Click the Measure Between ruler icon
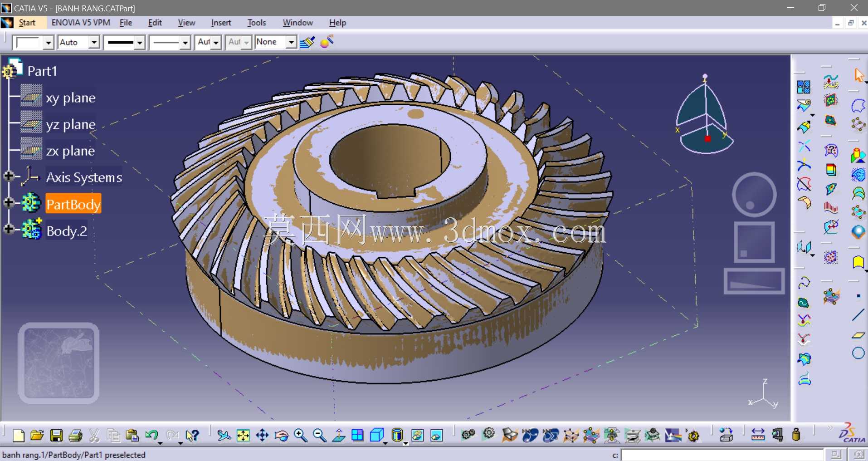The image size is (868, 461). coord(758,435)
